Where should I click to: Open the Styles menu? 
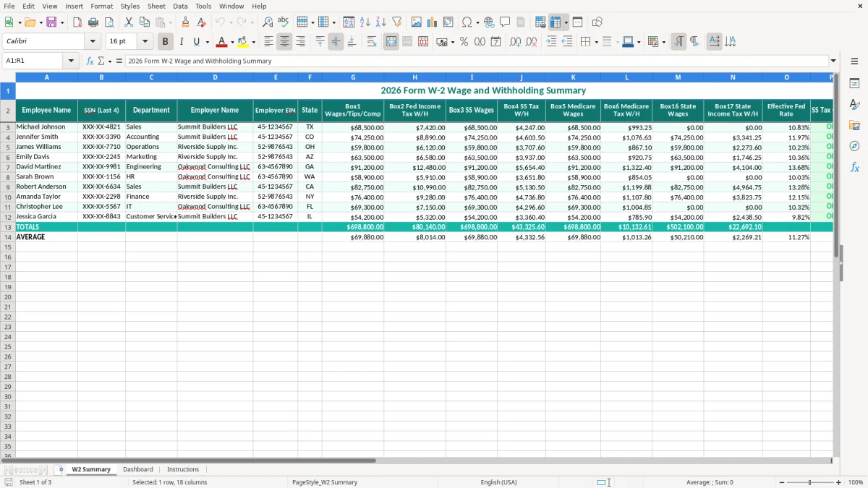[x=130, y=6]
